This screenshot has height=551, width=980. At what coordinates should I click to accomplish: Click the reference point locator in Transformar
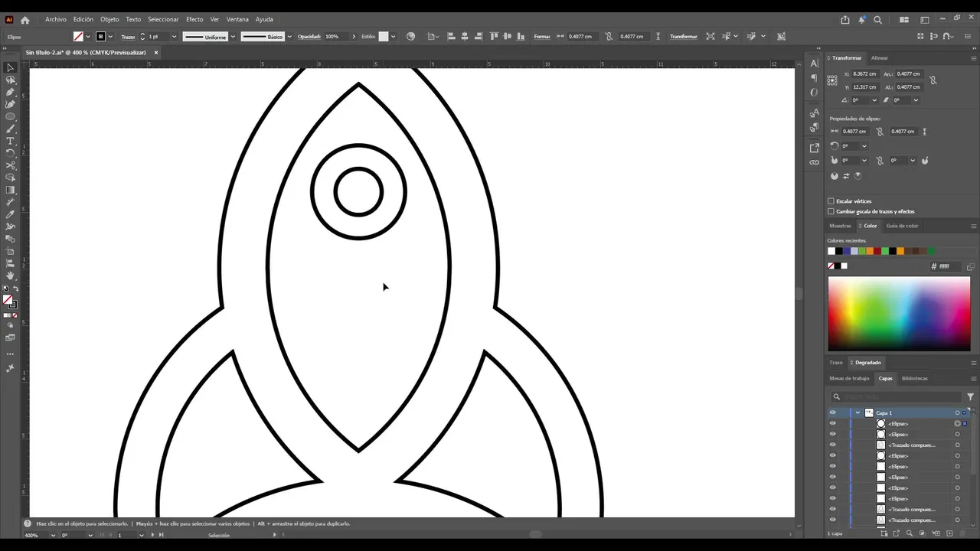click(832, 80)
